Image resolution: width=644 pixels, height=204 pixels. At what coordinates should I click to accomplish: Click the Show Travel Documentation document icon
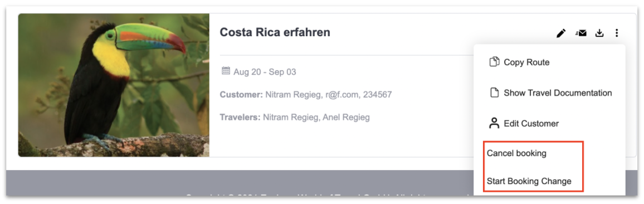[495, 93]
